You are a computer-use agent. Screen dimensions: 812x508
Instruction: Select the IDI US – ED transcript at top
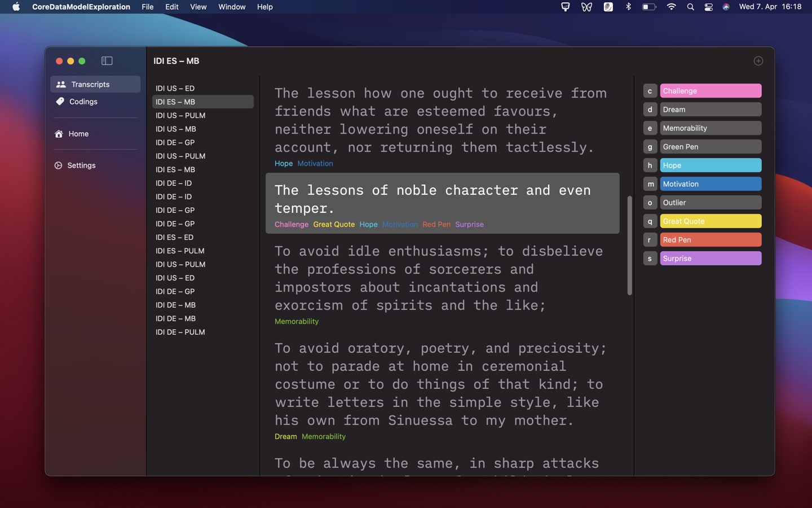point(203,88)
